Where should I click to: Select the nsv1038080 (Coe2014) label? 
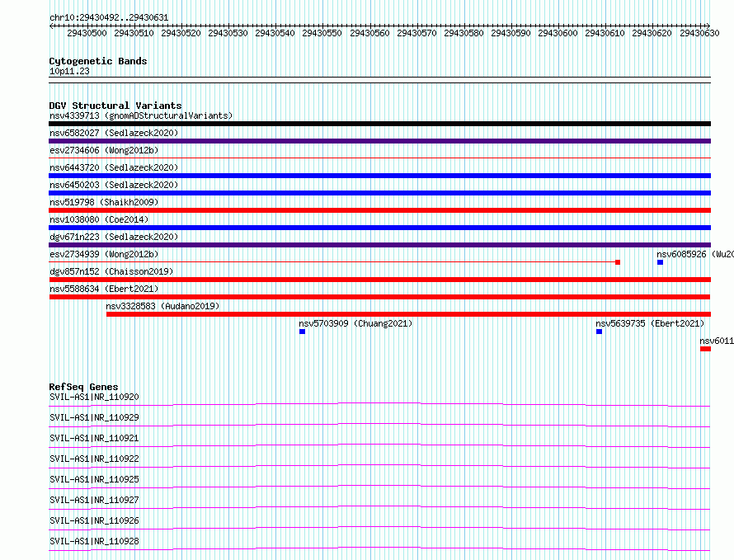click(x=99, y=219)
